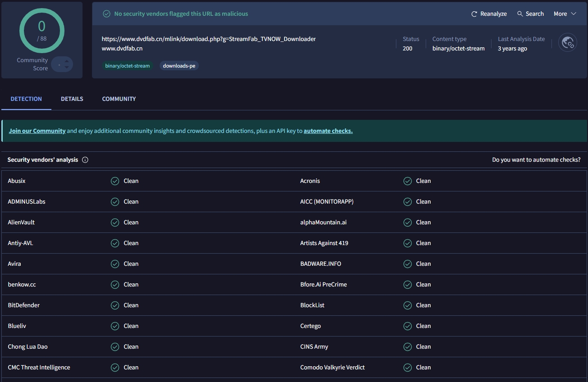Click the automate checks link
The width and height of the screenshot is (588, 382).
click(328, 131)
